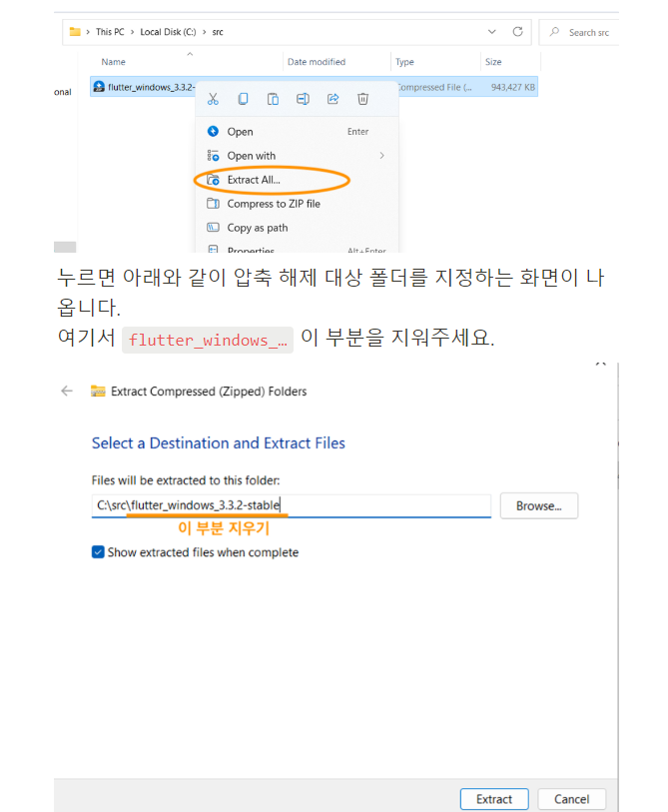Navigate to Local Disk (C:) breadcrumb
This screenshot has width=668, height=812.
point(168,32)
